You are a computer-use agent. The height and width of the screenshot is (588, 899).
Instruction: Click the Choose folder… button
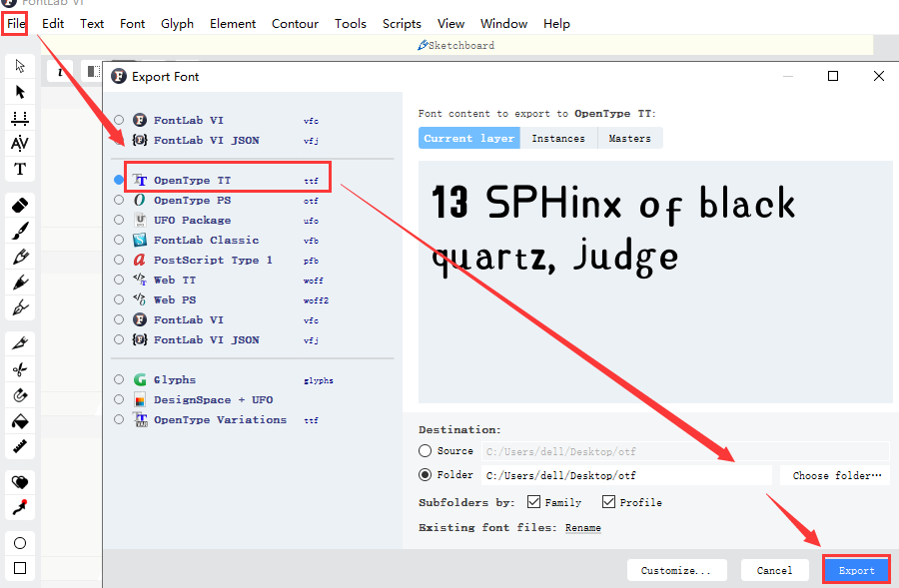tap(835, 475)
